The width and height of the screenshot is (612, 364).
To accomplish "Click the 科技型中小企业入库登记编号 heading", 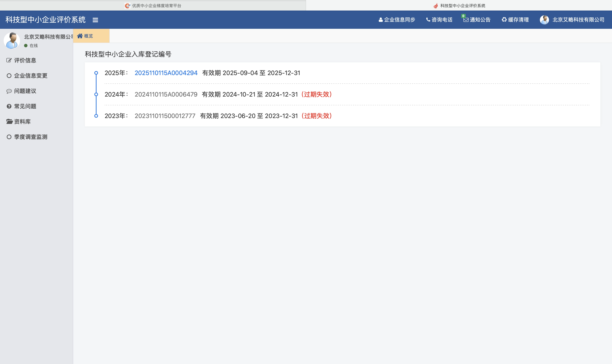I will (x=128, y=54).
